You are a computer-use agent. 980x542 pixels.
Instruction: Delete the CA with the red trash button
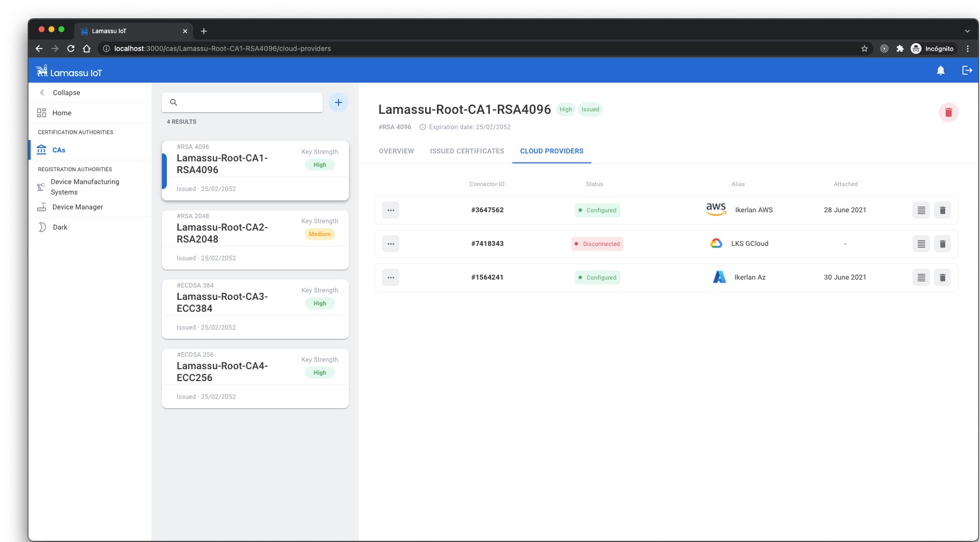948,112
